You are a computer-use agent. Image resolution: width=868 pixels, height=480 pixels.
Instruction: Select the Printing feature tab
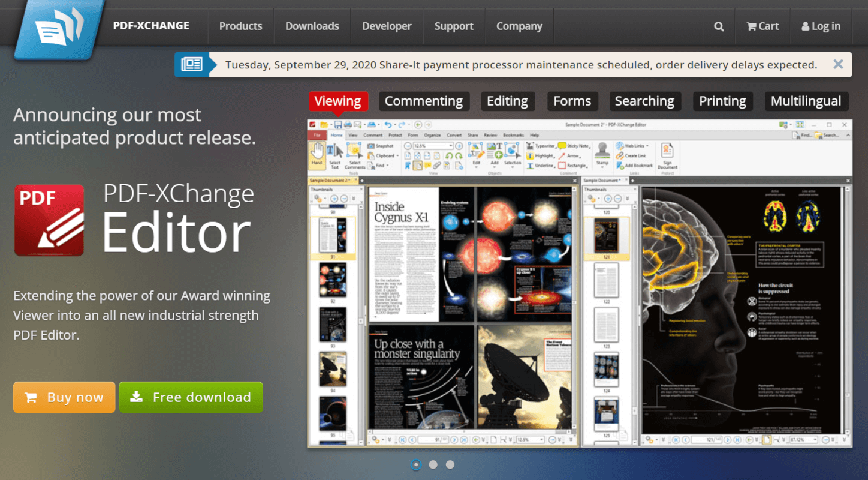[722, 101]
